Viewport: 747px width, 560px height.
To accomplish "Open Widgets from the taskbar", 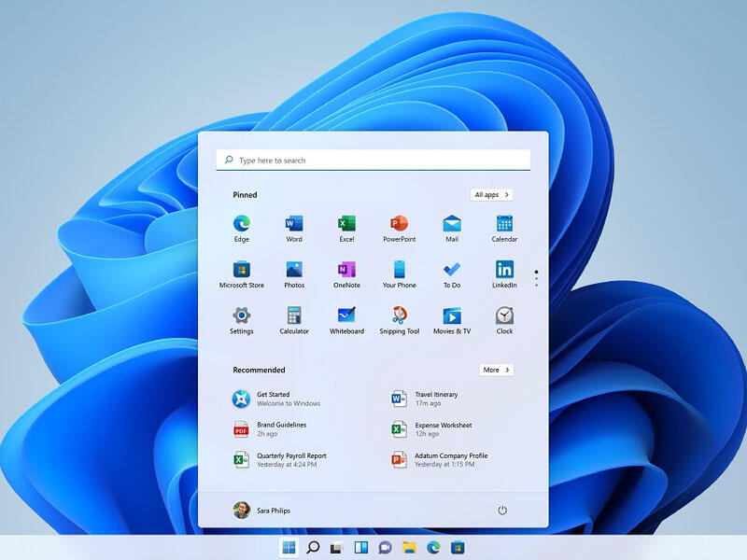I will [361, 548].
